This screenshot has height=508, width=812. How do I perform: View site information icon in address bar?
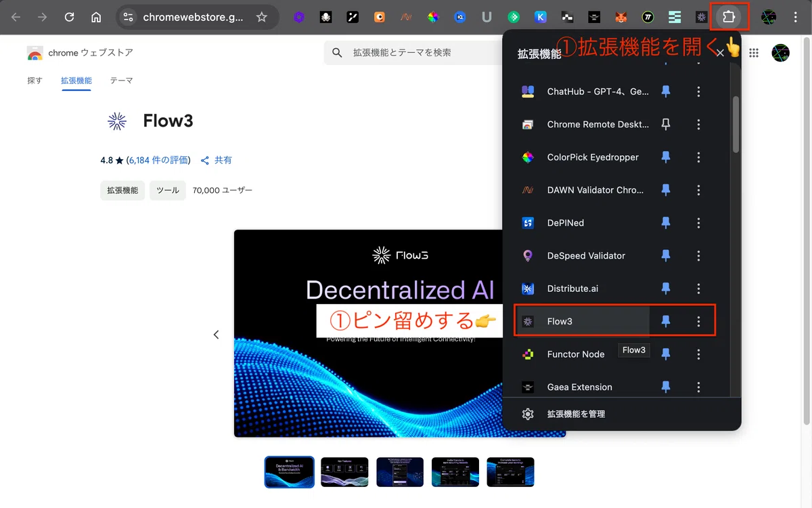129,17
